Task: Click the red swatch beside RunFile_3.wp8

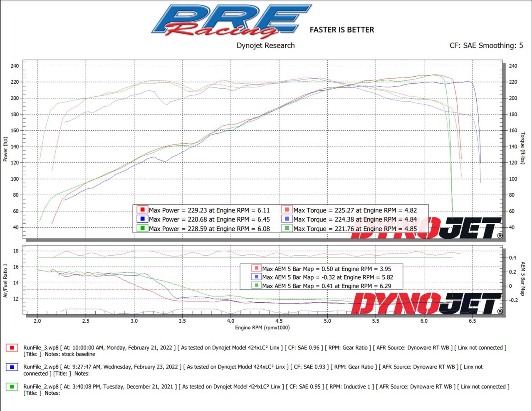Action: 12,348
